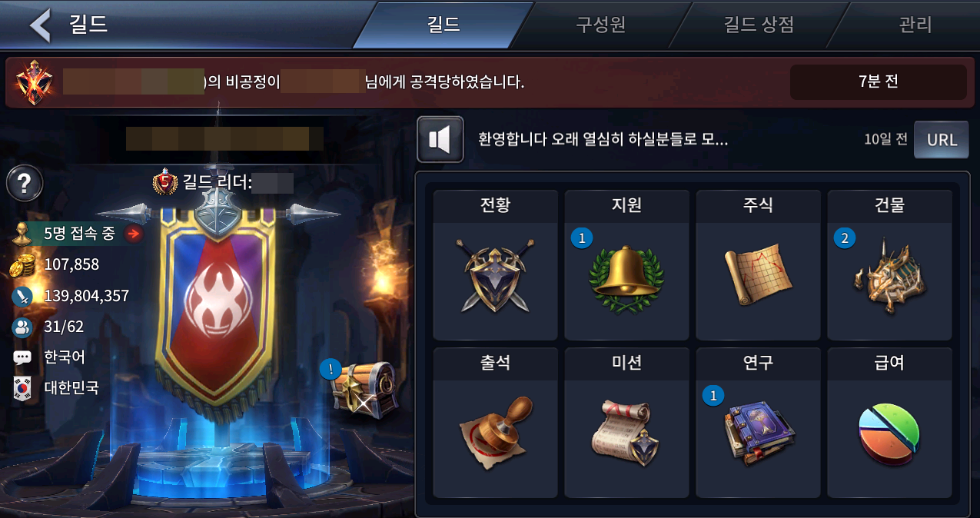Image resolution: width=980 pixels, height=518 pixels.
Task: Go back with the left arrow
Action: click(40, 25)
